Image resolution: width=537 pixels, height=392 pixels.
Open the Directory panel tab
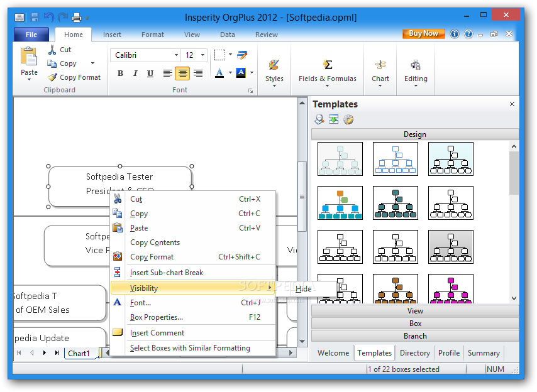coord(414,353)
